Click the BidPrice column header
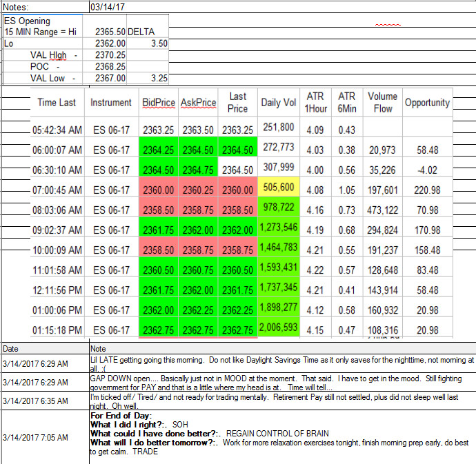Screen dimensions: 476x464 (159, 103)
